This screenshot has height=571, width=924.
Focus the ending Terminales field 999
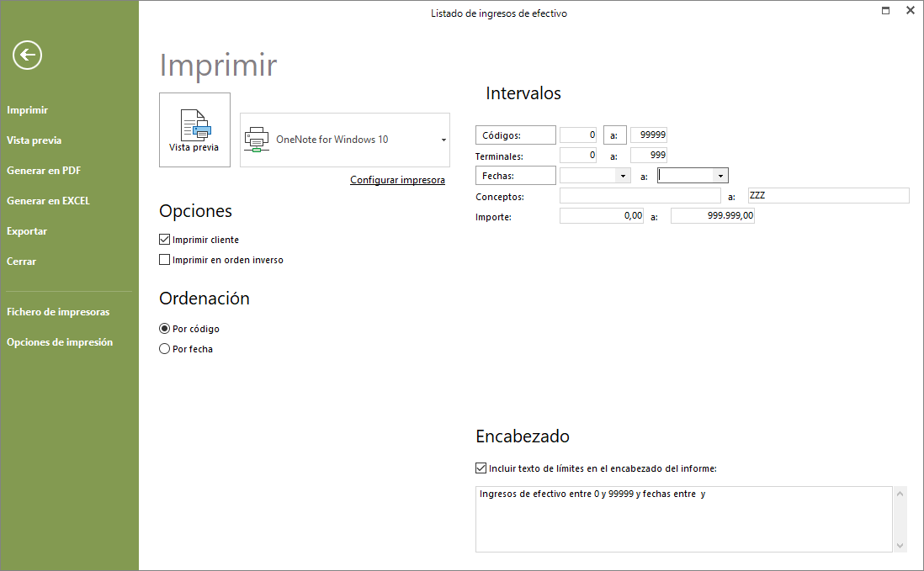(649, 156)
